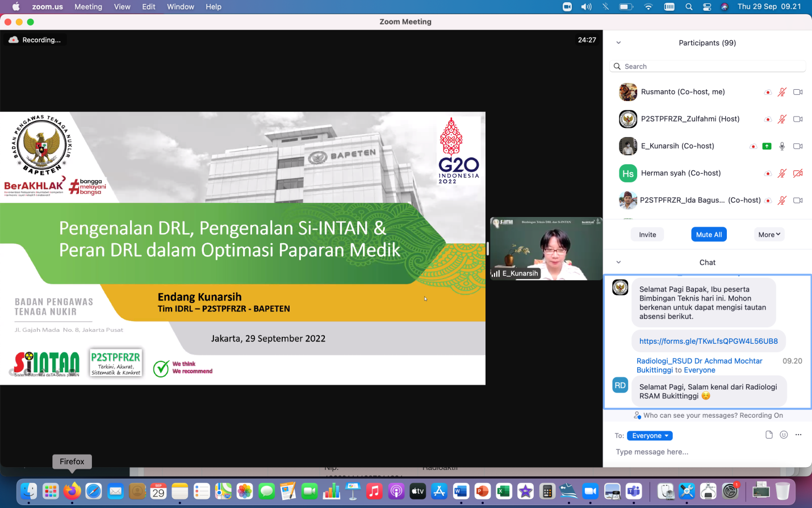Open Photos from the Dock

click(245, 491)
